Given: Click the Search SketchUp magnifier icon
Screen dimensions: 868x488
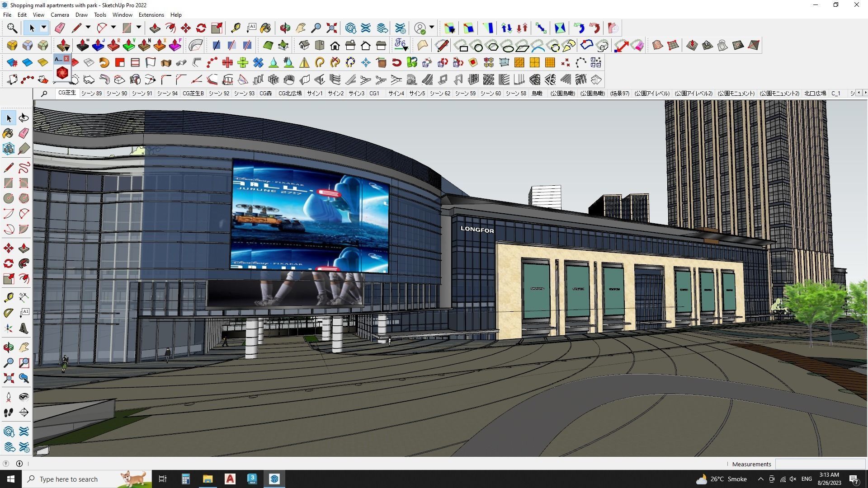Looking at the screenshot, I should [12, 28].
